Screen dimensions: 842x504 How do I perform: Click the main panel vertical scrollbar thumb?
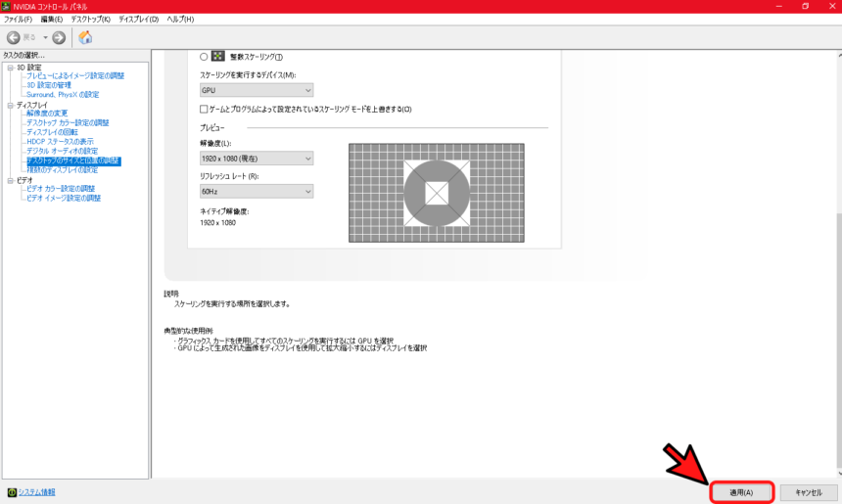(839, 342)
